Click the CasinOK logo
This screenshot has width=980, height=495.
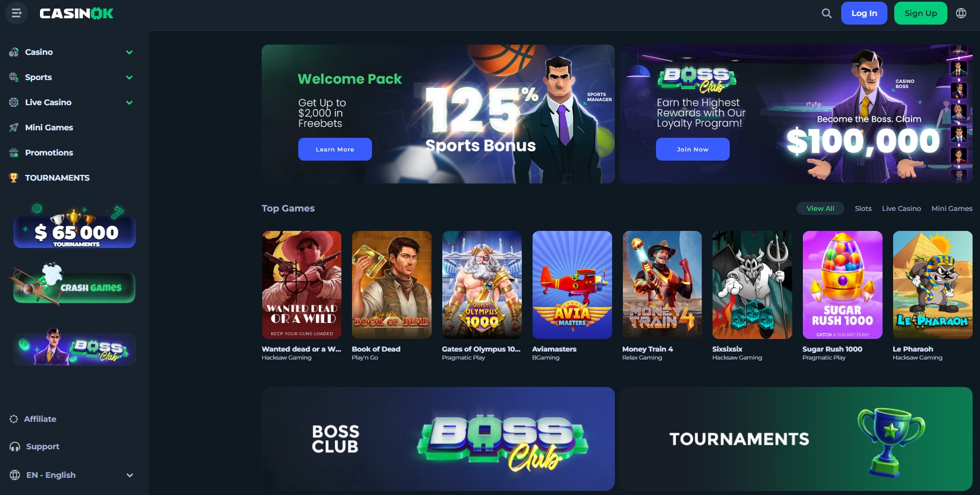(x=77, y=13)
